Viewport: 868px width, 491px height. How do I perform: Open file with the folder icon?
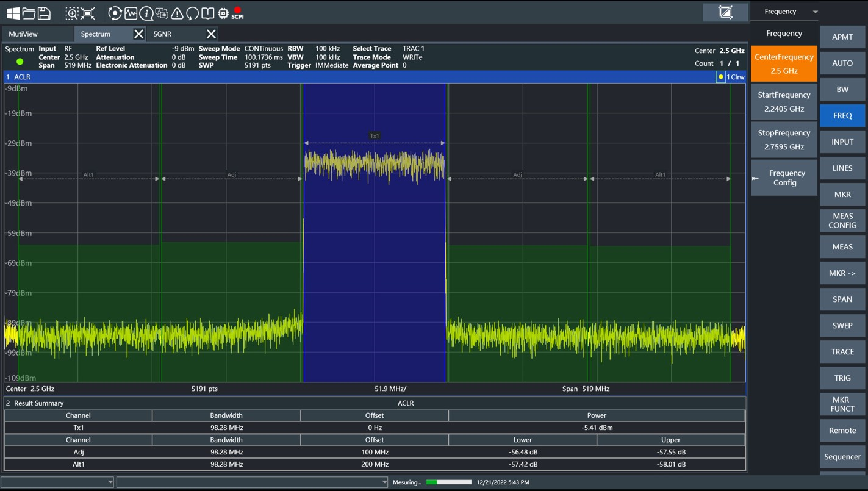point(28,13)
